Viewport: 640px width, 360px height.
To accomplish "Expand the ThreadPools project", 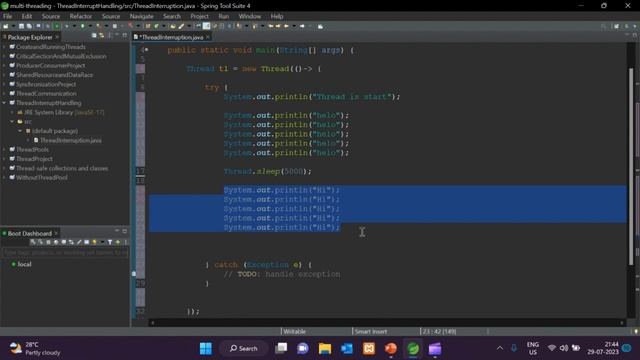I will 4,149.
